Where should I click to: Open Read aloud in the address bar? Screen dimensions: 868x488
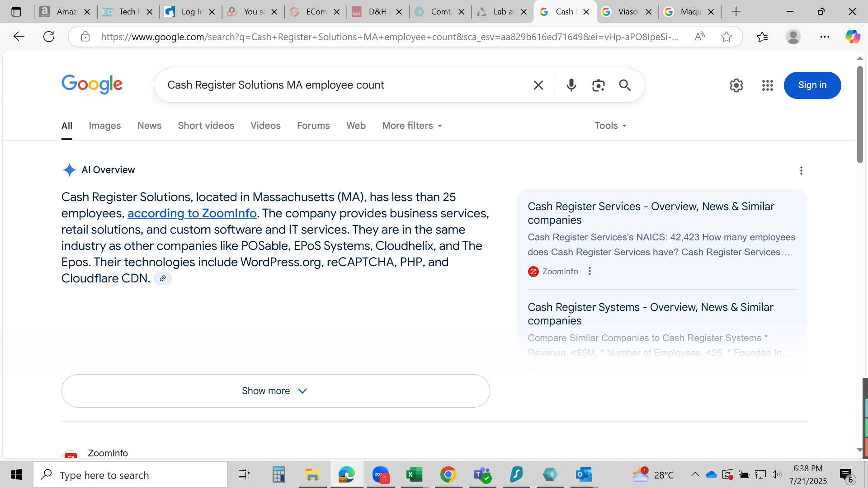click(699, 37)
